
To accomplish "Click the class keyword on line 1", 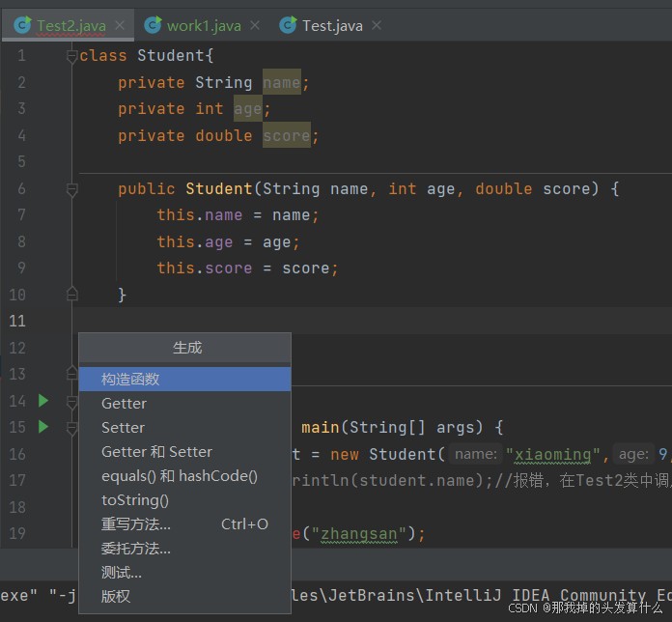I will click(103, 56).
